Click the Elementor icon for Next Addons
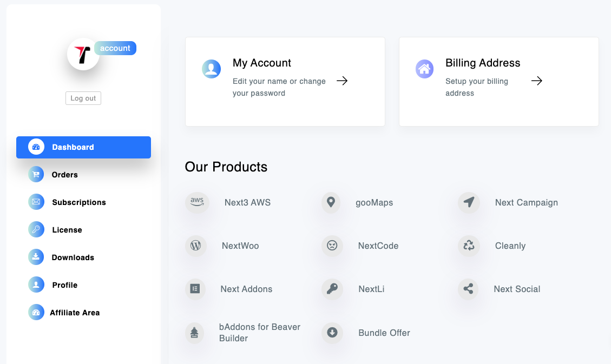The image size is (611, 364). pyautogui.click(x=195, y=289)
